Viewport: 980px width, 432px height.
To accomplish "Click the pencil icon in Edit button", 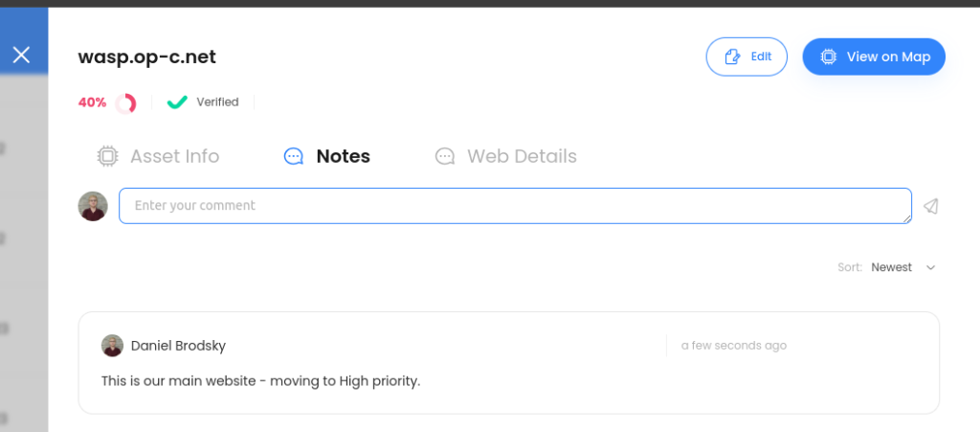I will click(733, 57).
